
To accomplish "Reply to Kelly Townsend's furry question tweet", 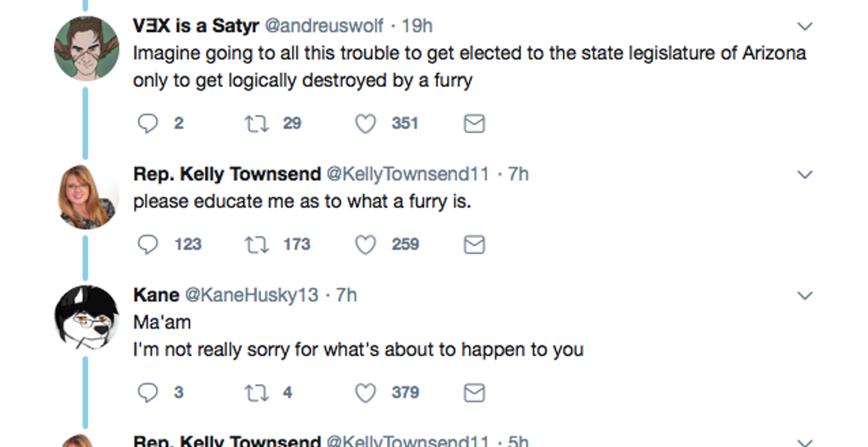I will pyautogui.click(x=148, y=245).
